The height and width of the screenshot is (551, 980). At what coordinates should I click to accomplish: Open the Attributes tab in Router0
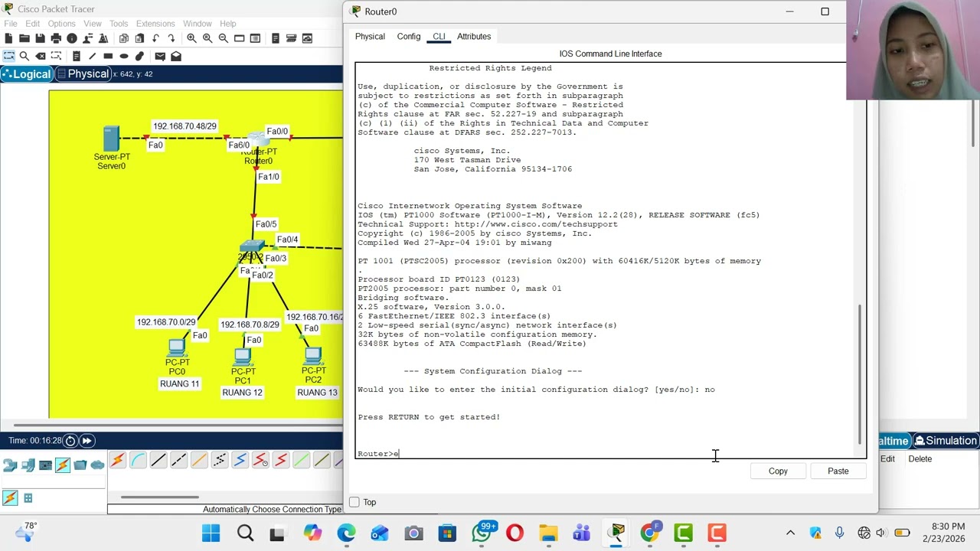(474, 37)
